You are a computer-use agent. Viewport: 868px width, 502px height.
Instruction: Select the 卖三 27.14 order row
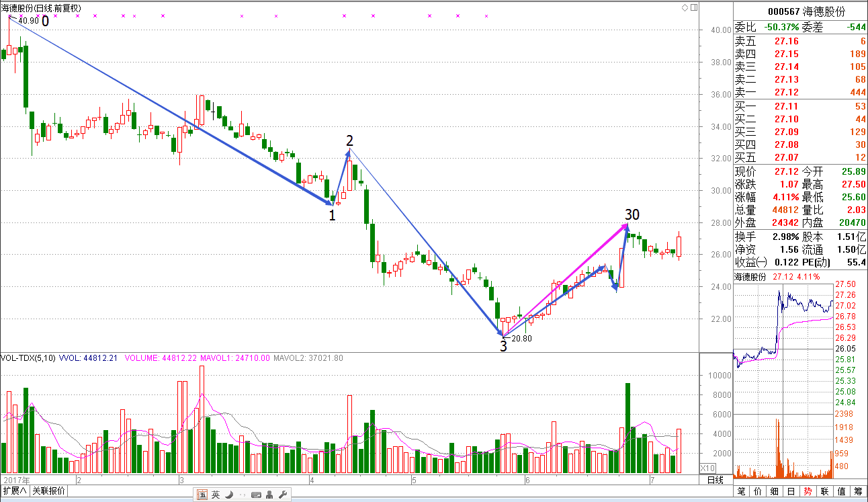(x=800, y=67)
